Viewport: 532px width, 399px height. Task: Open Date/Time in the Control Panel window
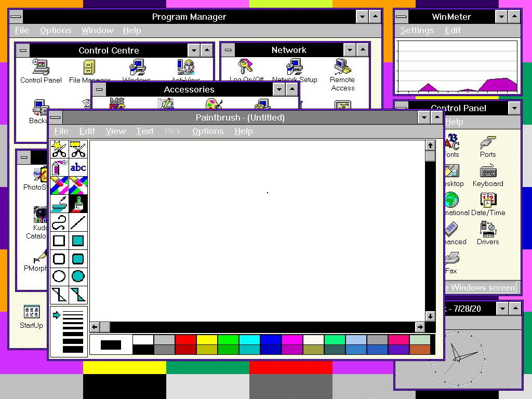pos(487,199)
